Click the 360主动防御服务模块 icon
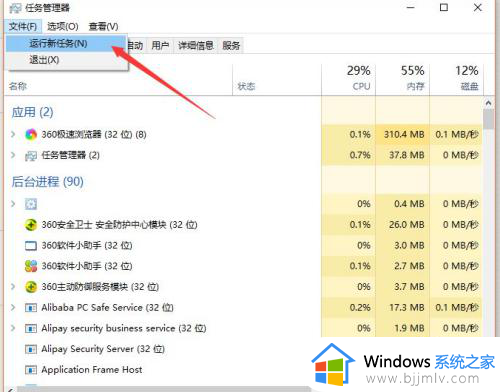The width and height of the screenshot is (500, 392). pyautogui.click(x=31, y=287)
